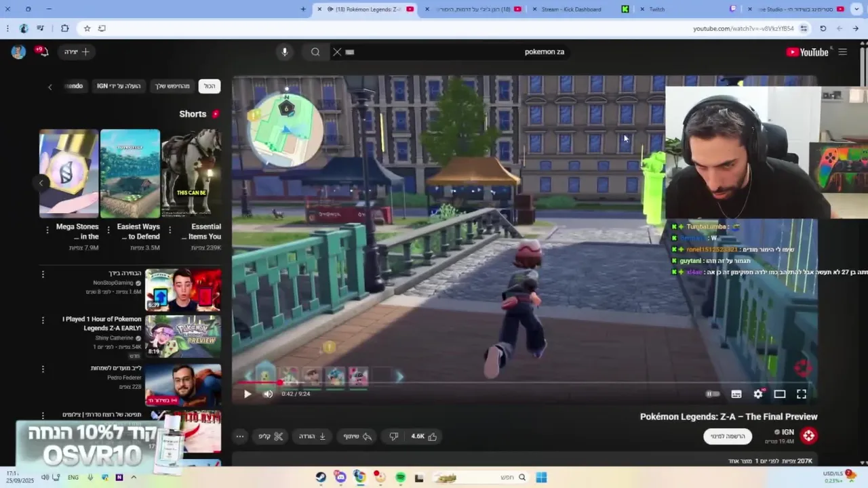Image resolution: width=868 pixels, height=488 pixels.
Task: Open 'Essential Items You' short thumbnail
Action: (191, 174)
